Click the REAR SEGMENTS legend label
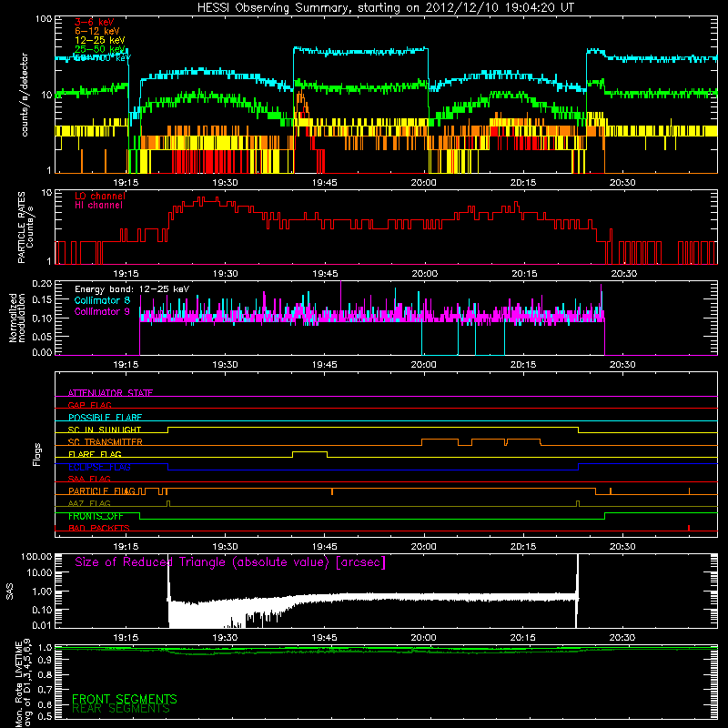The height and width of the screenshot is (728, 728). (121, 709)
